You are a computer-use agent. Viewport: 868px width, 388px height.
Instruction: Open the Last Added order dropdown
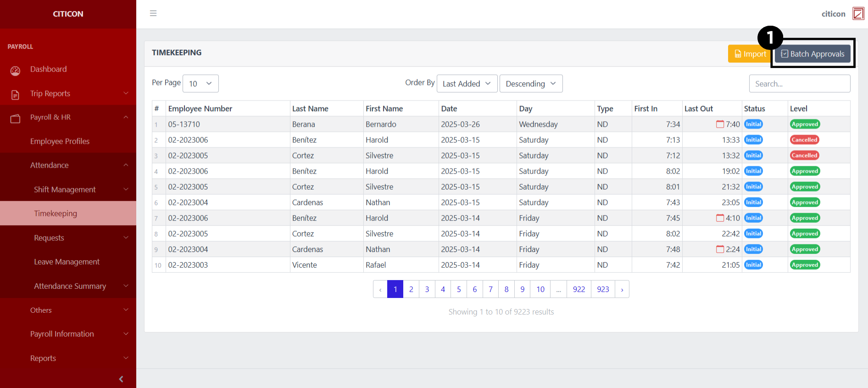click(467, 84)
